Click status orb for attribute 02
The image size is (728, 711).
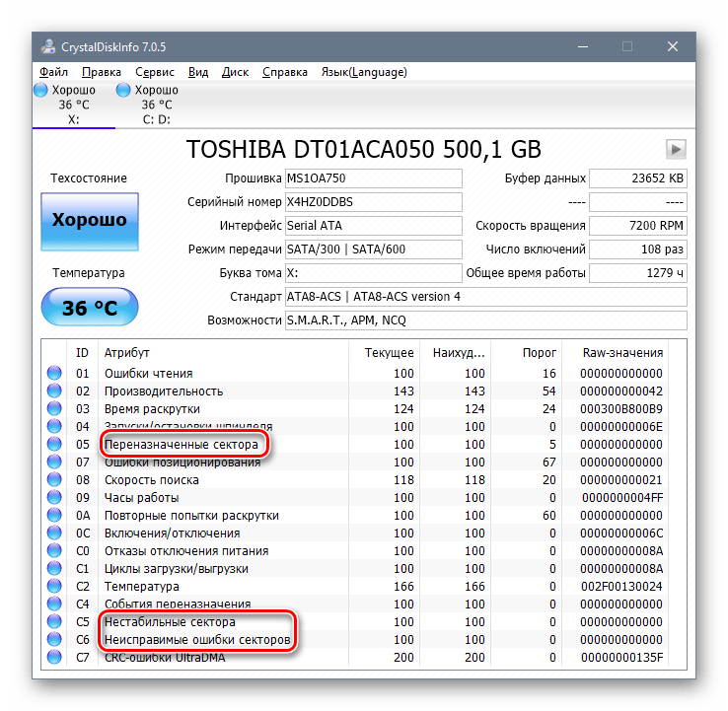[54, 391]
